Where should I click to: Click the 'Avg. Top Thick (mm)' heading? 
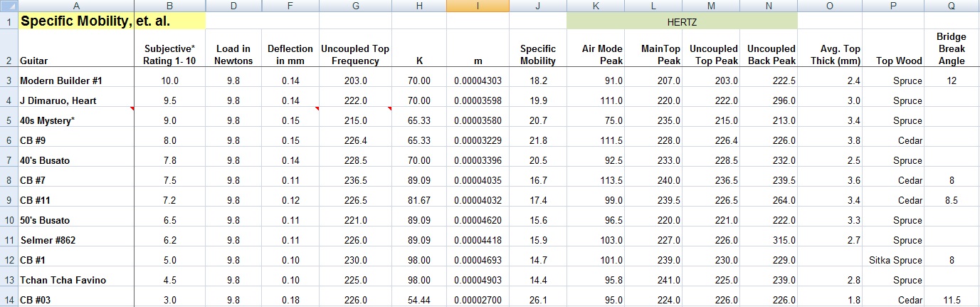[830, 49]
